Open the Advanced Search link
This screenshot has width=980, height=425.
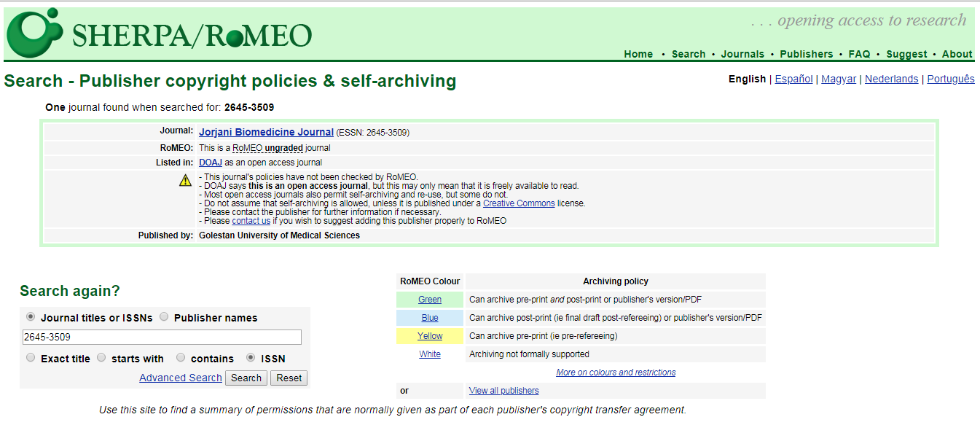click(180, 378)
